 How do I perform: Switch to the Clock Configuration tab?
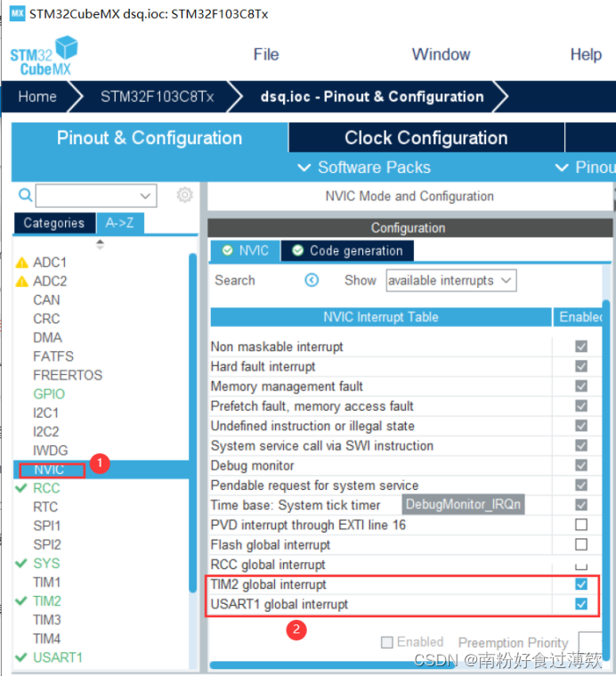426,138
